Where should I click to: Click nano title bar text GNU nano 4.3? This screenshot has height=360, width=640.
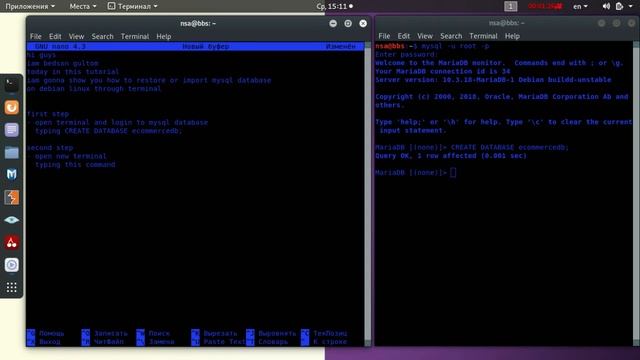(x=60, y=47)
